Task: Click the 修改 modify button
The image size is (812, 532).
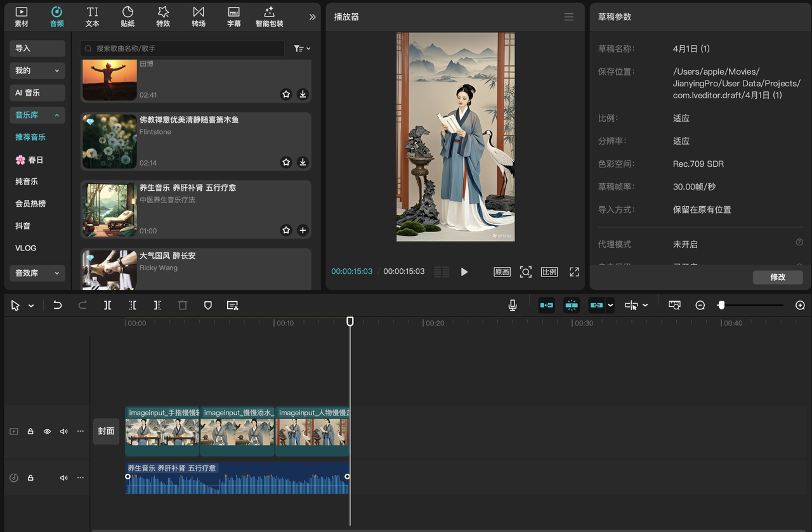Action: pyautogui.click(x=778, y=277)
